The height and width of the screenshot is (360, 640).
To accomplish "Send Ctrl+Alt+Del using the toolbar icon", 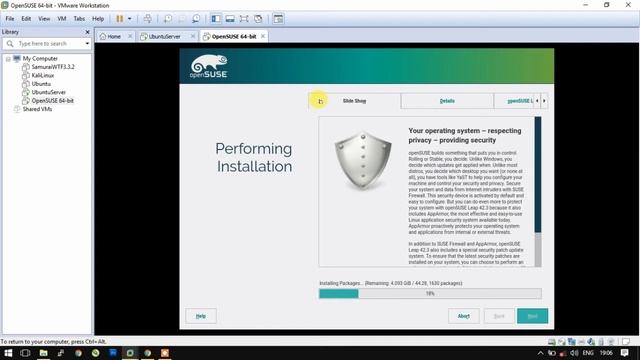I will pos(148,19).
